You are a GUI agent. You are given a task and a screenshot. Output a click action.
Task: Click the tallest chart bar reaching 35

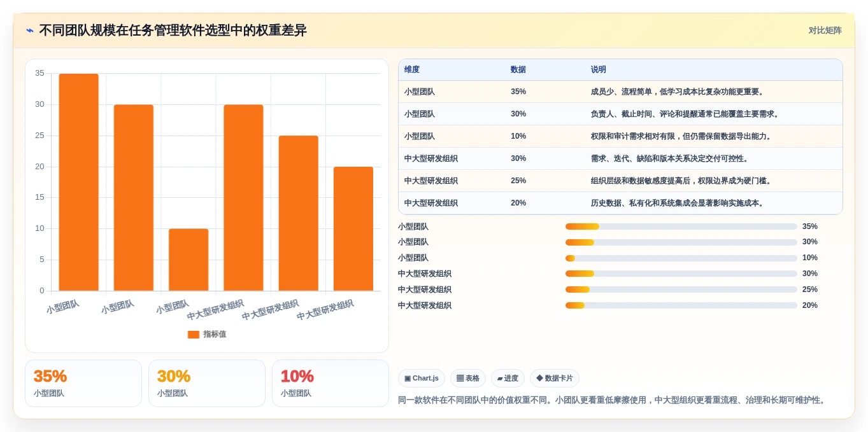coord(79,183)
